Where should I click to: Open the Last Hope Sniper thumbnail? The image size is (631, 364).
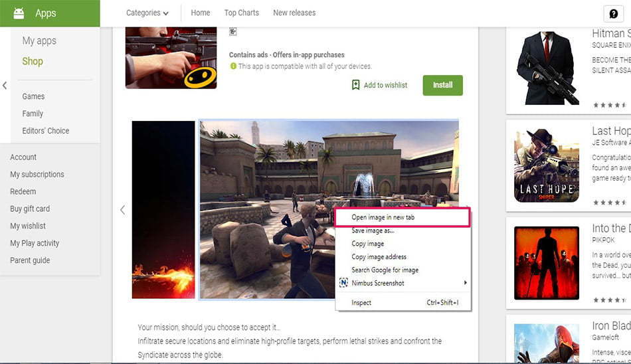click(x=547, y=165)
